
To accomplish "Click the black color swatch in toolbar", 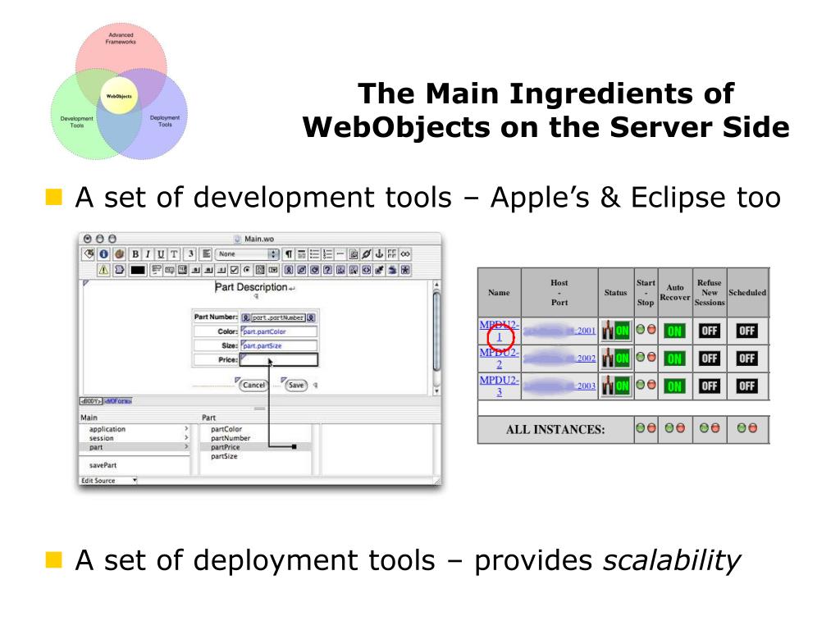I will 138,270.
